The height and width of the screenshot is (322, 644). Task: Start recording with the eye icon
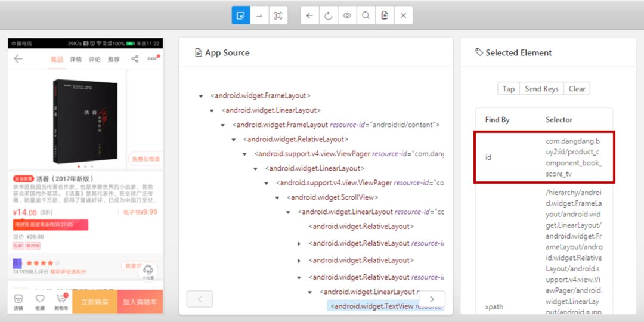click(347, 16)
